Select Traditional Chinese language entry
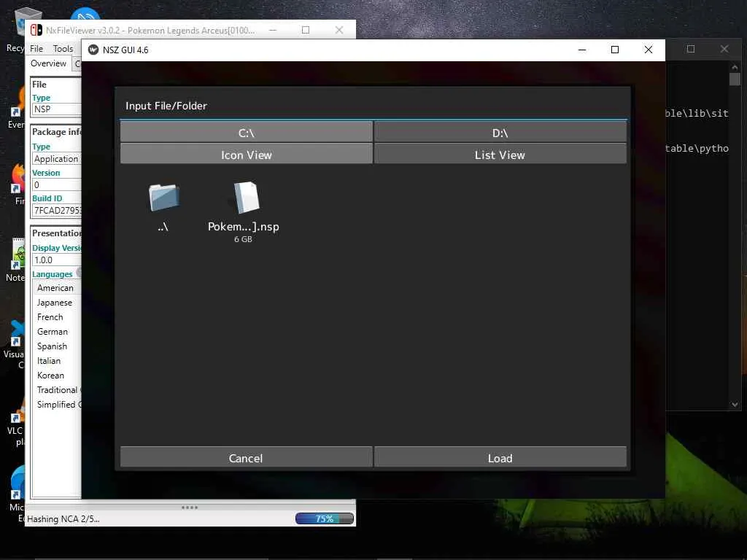Viewport: 747px width, 560px height. (58, 390)
